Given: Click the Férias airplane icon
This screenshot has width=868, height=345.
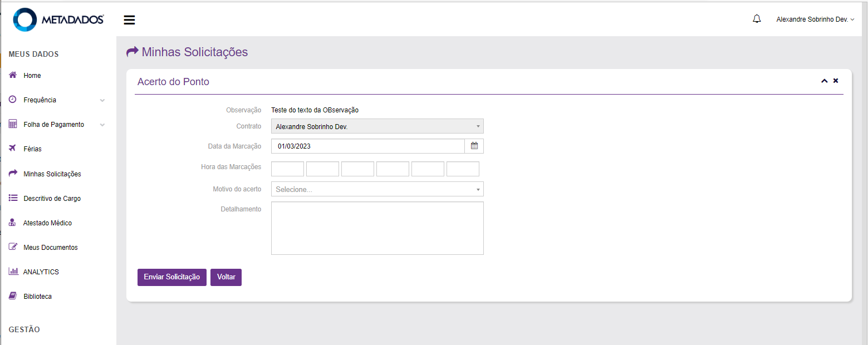Looking at the screenshot, I should (x=13, y=149).
